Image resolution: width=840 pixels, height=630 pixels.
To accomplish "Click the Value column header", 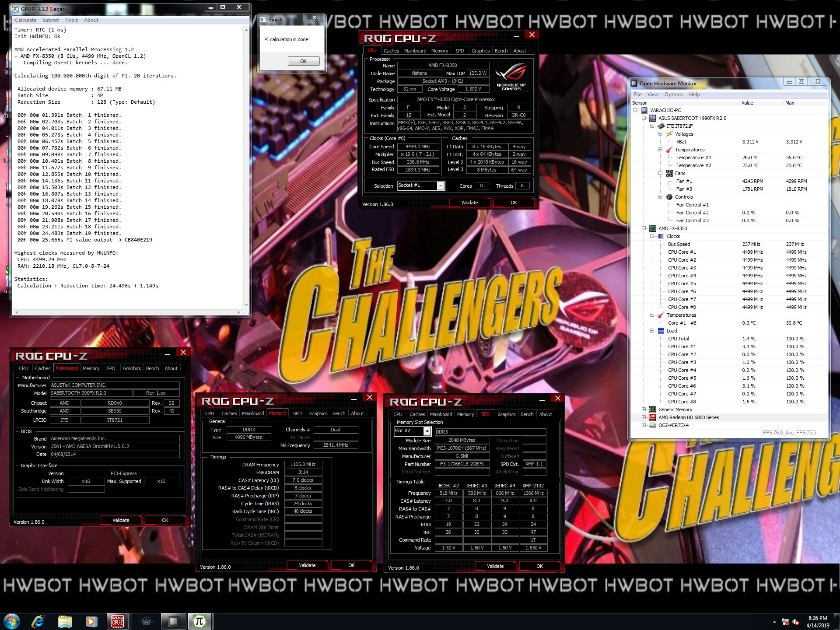I will [x=761, y=103].
